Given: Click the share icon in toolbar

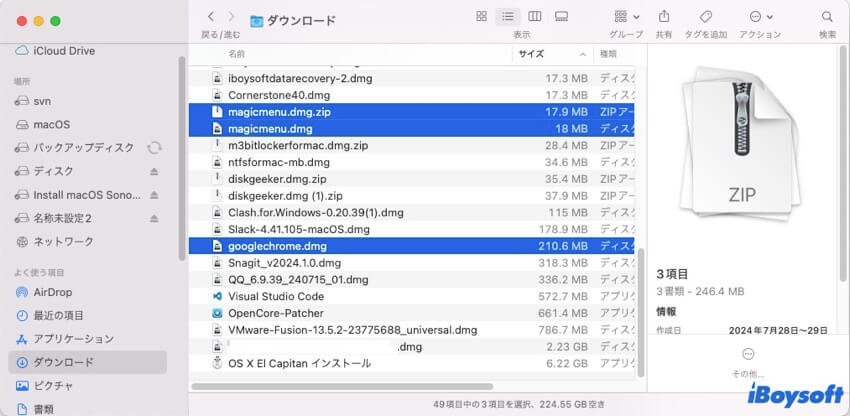Looking at the screenshot, I should pyautogui.click(x=664, y=17).
